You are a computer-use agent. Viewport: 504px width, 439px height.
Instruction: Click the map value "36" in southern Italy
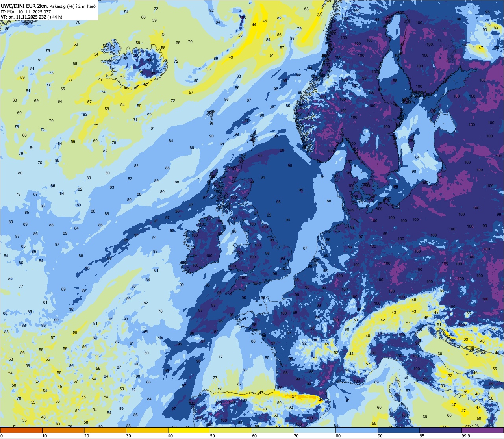465,392
